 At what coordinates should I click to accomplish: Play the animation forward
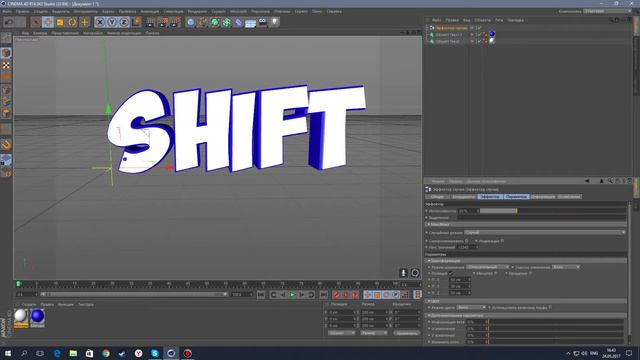(292, 295)
